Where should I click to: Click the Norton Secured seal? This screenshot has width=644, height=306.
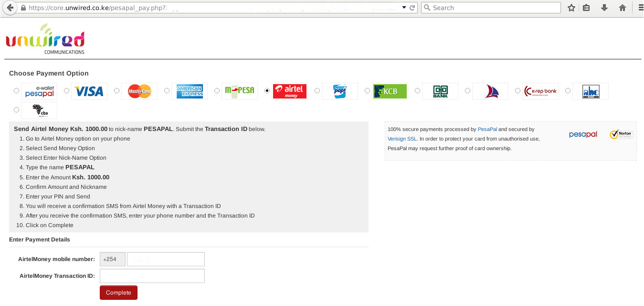621,134
